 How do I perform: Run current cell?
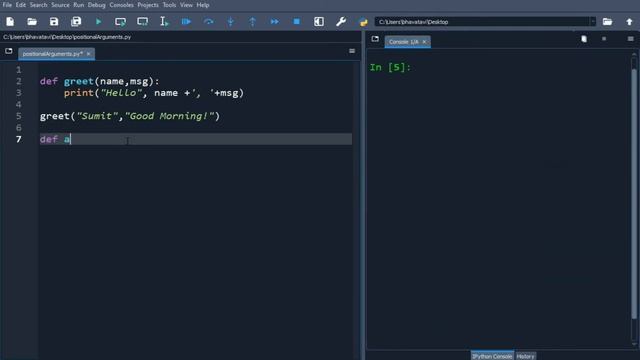(x=120, y=22)
